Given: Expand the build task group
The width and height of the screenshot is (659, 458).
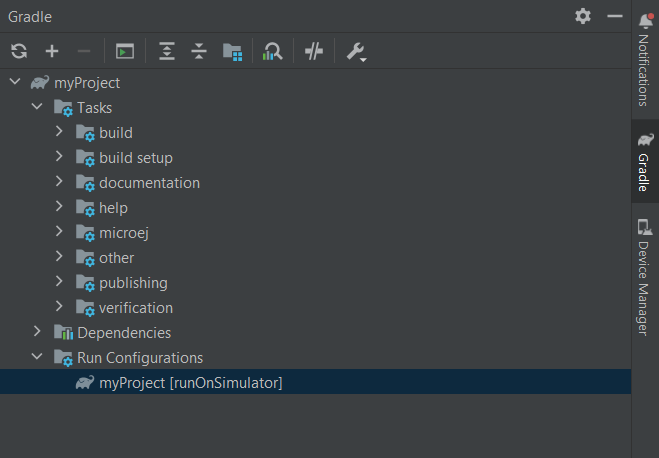Looking at the screenshot, I should (59, 132).
